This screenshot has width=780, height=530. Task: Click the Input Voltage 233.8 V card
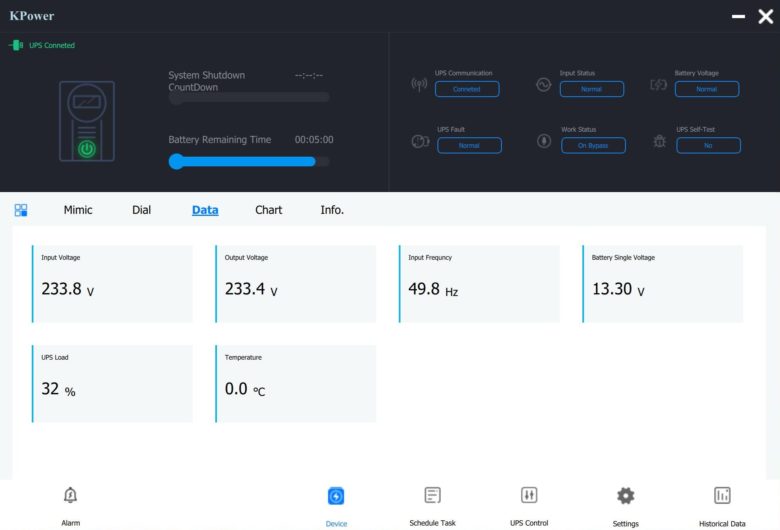click(112, 284)
